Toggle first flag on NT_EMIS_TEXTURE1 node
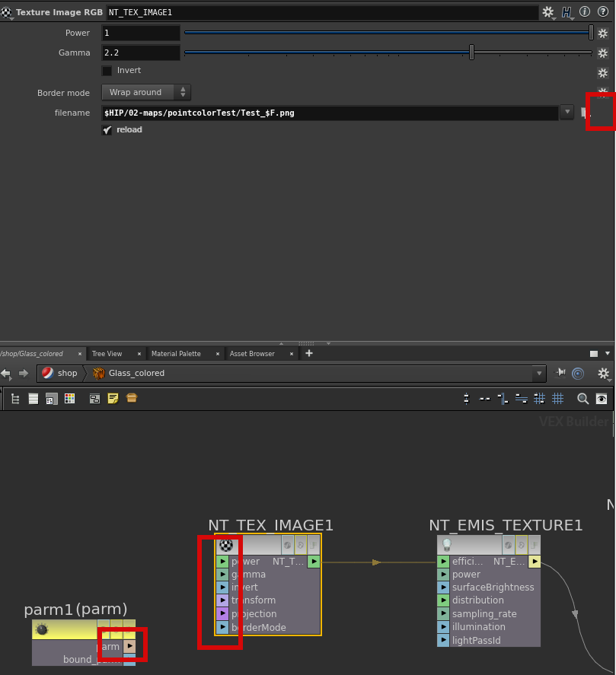Viewport: 616px width, 675px height. click(x=509, y=545)
